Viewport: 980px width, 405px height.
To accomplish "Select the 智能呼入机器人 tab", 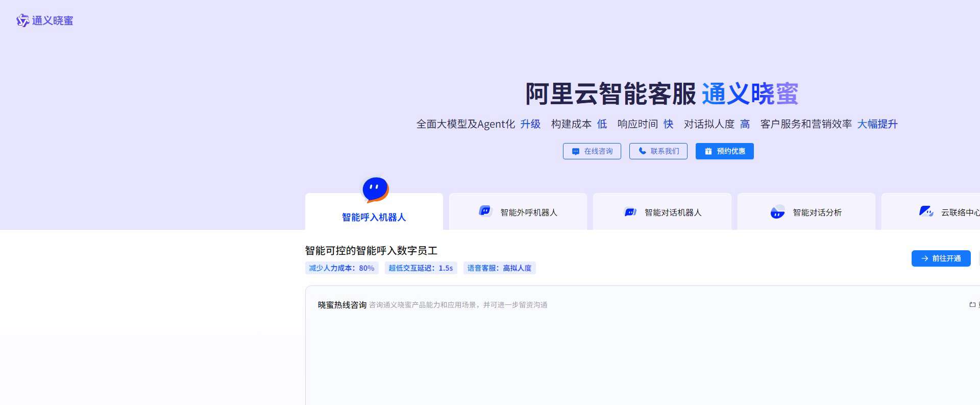I will (374, 211).
